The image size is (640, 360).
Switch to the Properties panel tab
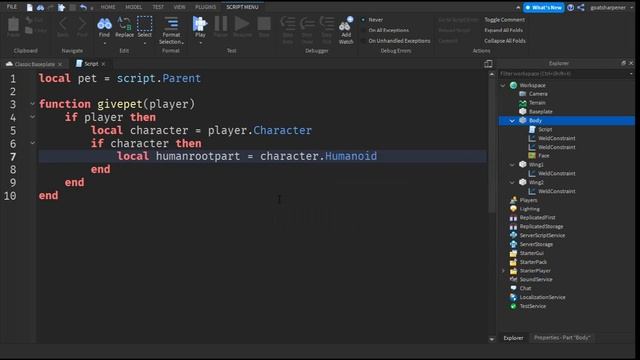pyautogui.click(x=562, y=338)
